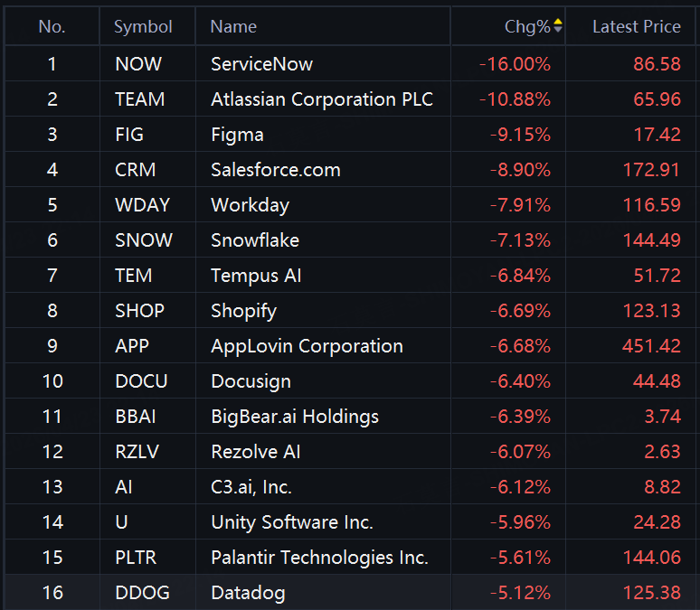Open the NOW ticker symbol

point(138,64)
